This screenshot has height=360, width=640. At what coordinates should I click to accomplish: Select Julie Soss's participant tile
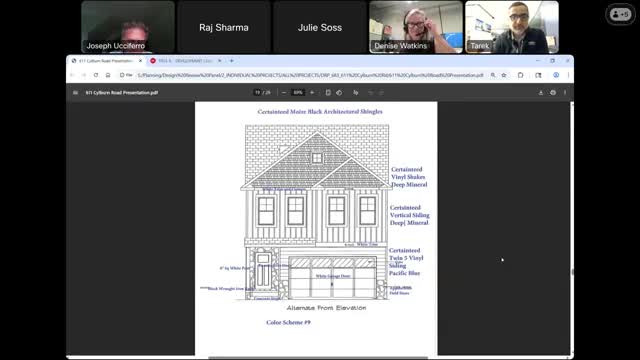(320, 27)
